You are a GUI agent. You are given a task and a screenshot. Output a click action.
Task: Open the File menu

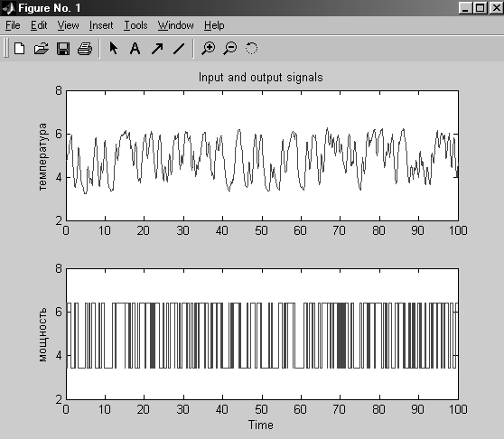point(13,25)
